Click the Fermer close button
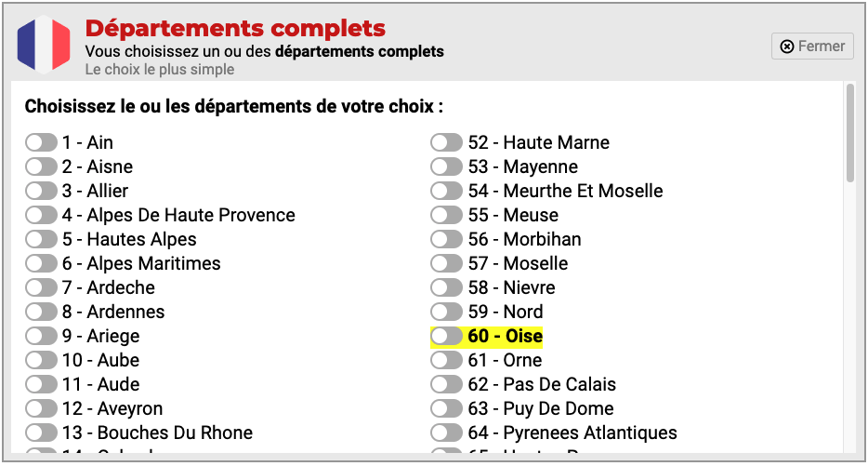The image size is (868, 466). pyautogui.click(x=812, y=46)
